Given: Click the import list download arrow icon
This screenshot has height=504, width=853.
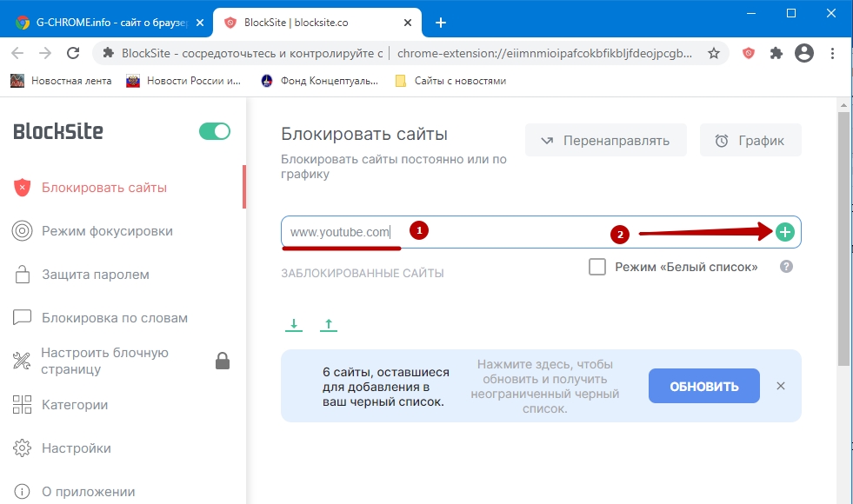Looking at the screenshot, I should (x=294, y=325).
